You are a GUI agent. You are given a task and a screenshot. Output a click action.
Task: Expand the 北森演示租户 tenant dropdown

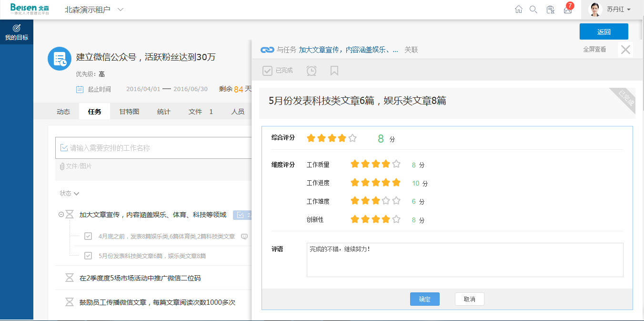(121, 10)
